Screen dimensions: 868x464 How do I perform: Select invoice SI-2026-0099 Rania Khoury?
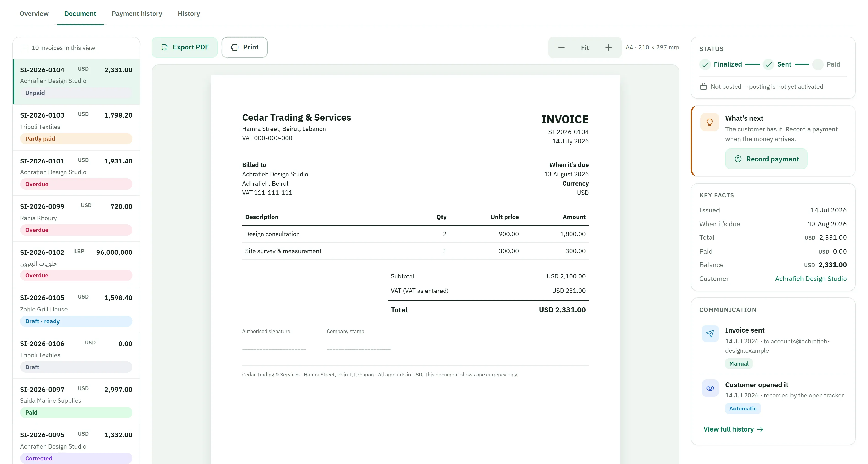tap(77, 219)
